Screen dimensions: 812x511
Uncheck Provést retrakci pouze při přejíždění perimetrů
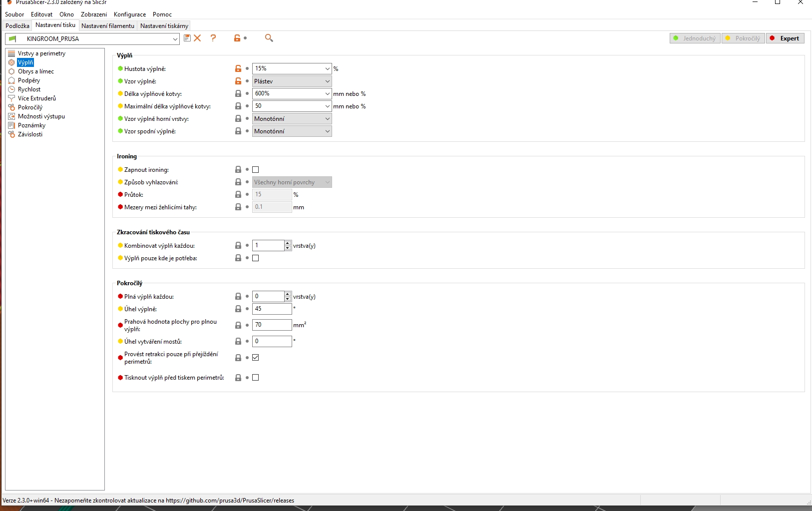tap(256, 358)
